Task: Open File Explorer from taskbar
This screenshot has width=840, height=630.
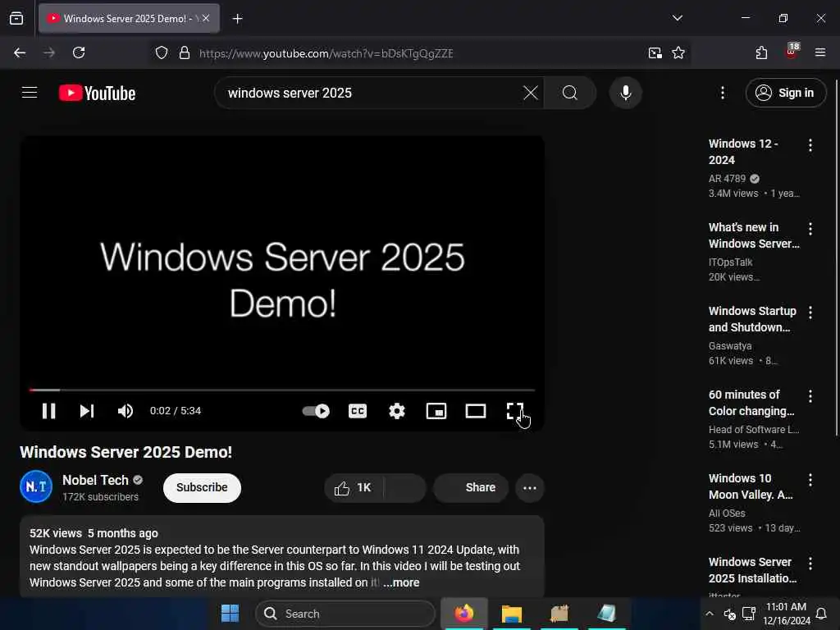Action: 512,614
